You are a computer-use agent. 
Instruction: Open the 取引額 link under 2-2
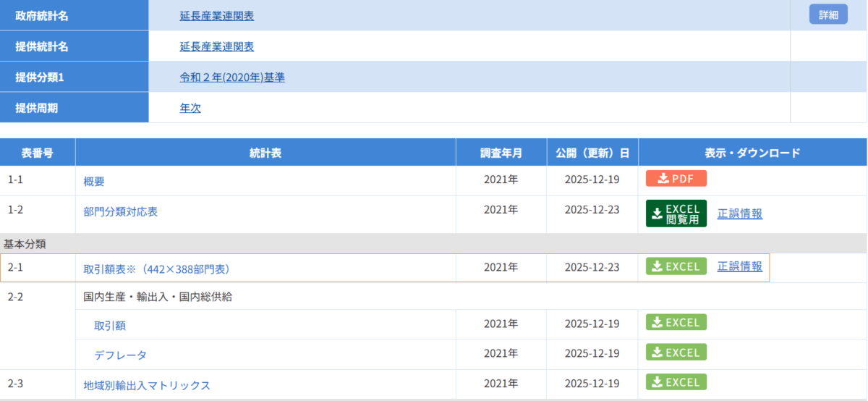[110, 326]
